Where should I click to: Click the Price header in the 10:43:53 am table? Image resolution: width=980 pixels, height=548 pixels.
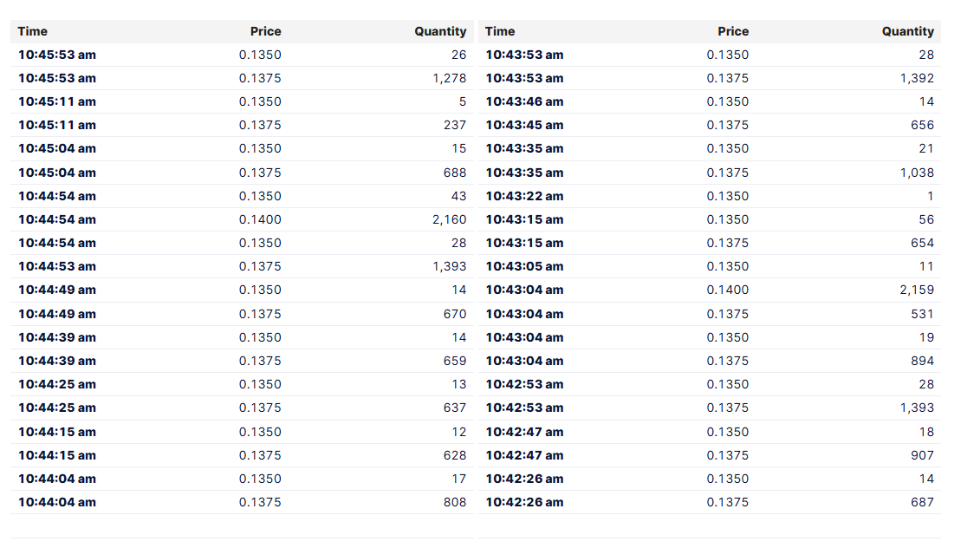pos(733,31)
